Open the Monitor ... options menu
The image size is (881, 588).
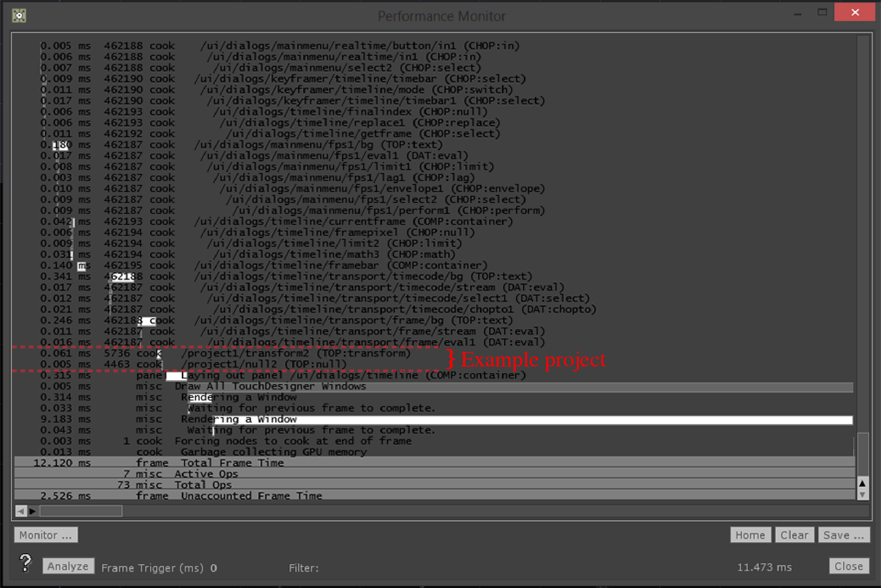(x=46, y=535)
